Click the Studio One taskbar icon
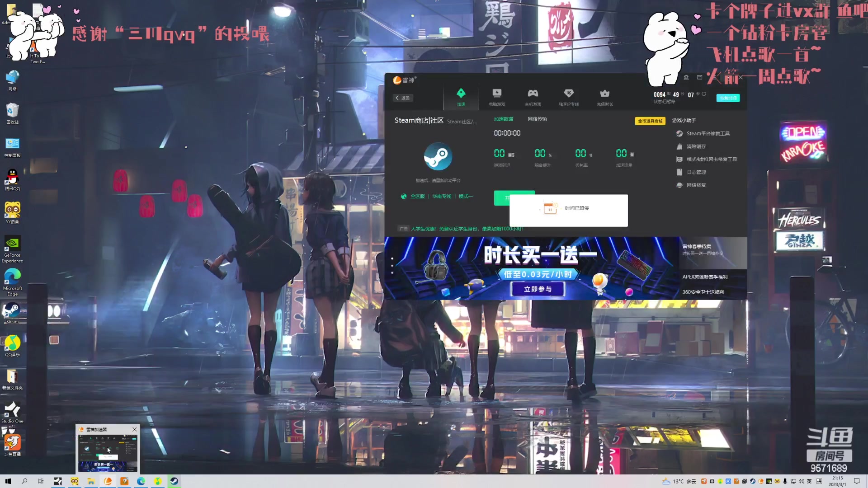Viewport: 868px width, 488px height. [58, 481]
